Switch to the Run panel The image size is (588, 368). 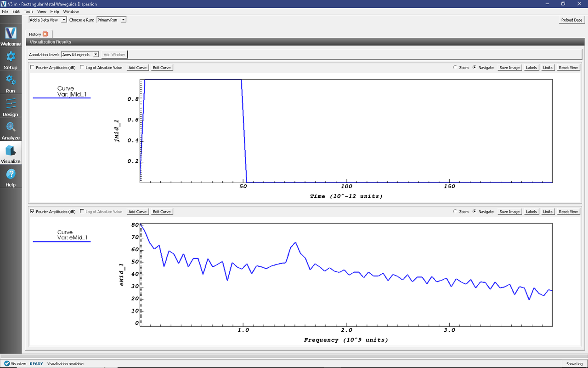(x=11, y=83)
